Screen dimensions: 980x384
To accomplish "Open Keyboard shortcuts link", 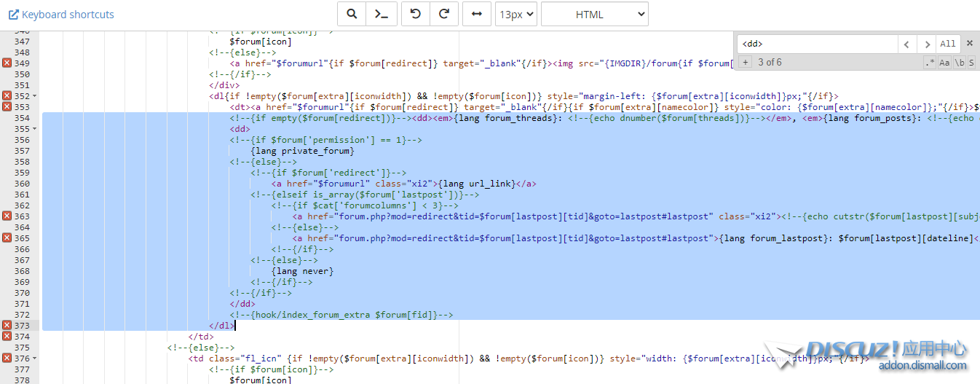I will coord(61,14).
